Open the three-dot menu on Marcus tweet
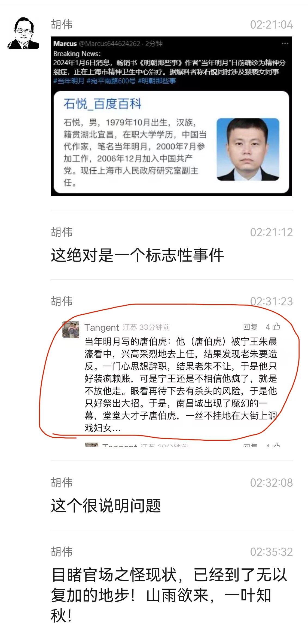 pyautogui.click(x=285, y=44)
